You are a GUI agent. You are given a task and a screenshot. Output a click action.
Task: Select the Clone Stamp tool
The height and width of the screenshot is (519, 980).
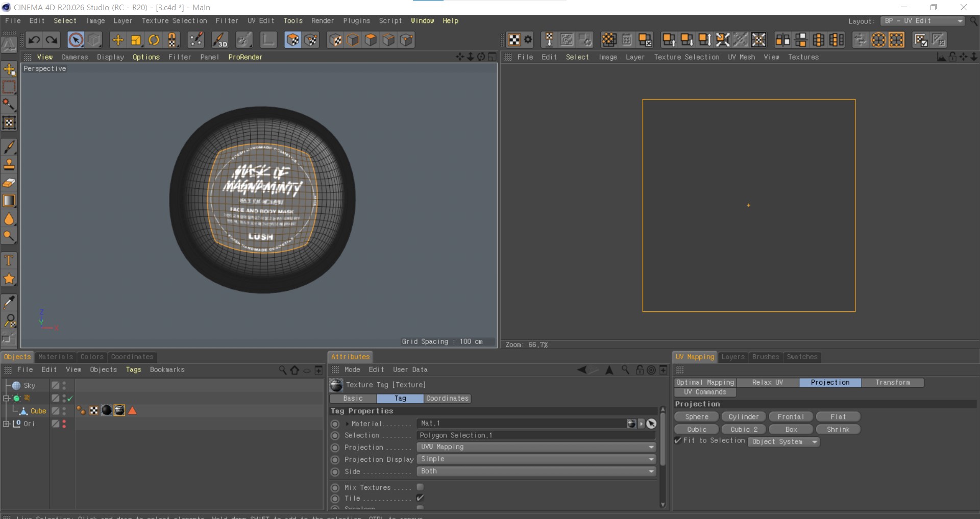[9, 165]
